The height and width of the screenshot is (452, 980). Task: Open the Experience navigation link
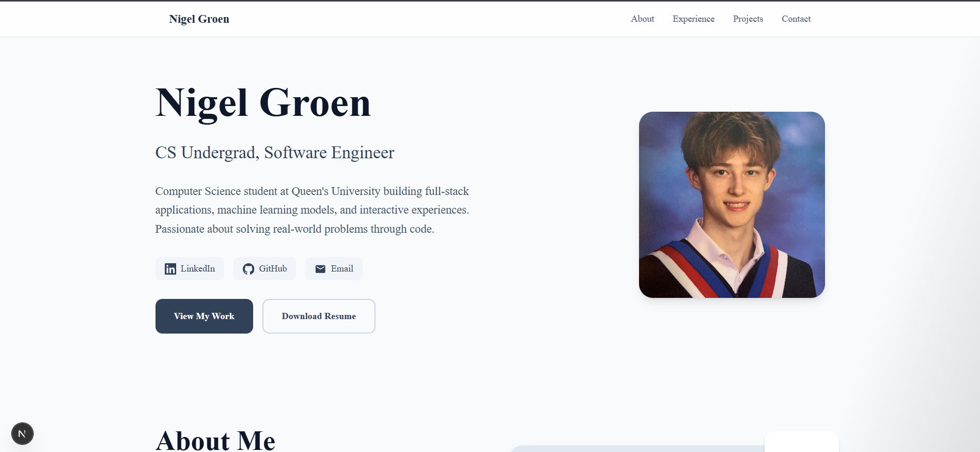coord(693,19)
